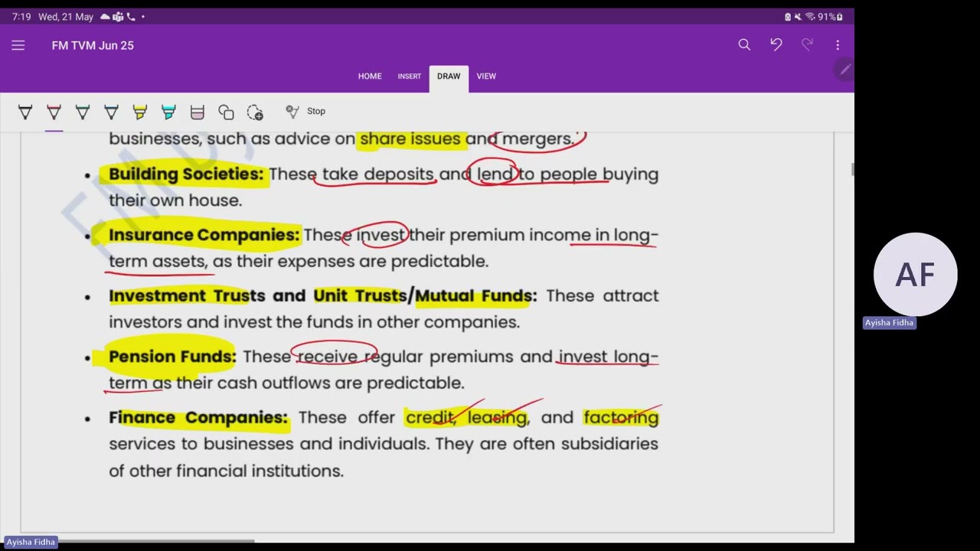The height and width of the screenshot is (551, 980).
Task: Click the Stop drawing button
Action: (305, 112)
